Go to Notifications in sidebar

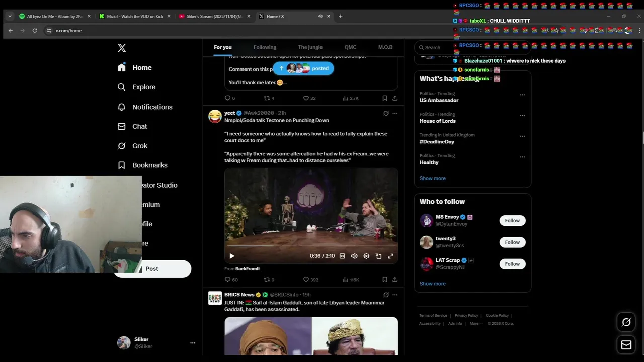145,107
